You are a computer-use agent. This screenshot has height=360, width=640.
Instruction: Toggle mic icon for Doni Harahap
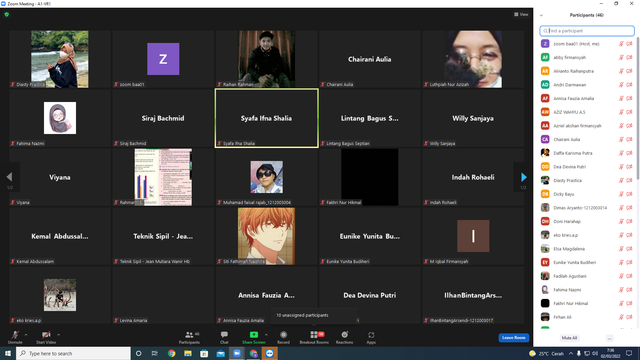[x=621, y=221]
